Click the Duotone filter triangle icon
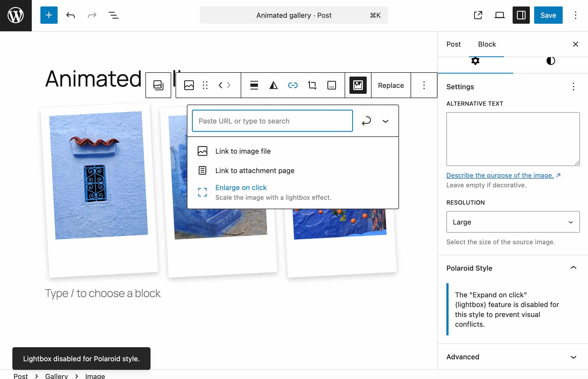This screenshot has width=588, height=379. (273, 85)
